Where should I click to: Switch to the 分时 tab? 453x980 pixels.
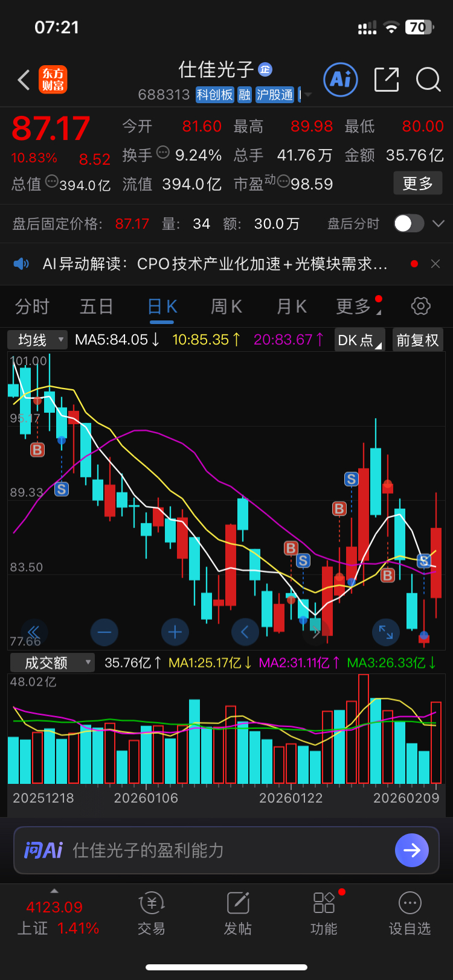coord(32,306)
